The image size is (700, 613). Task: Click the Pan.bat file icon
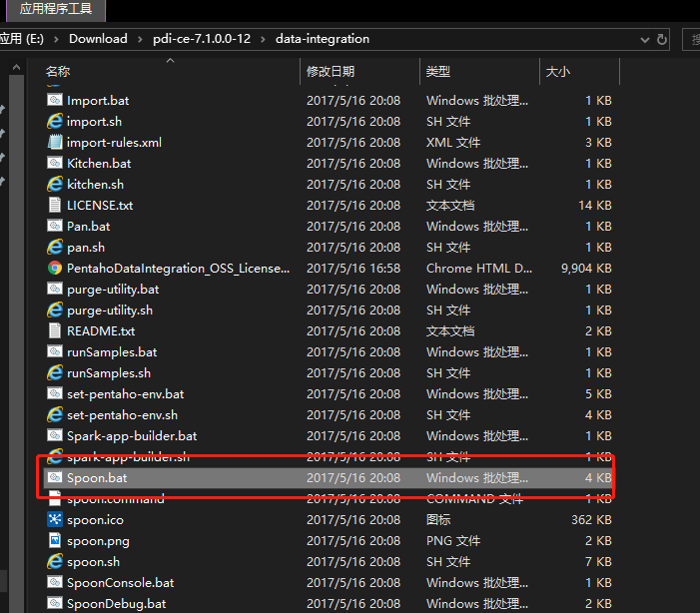click(55, 226)
